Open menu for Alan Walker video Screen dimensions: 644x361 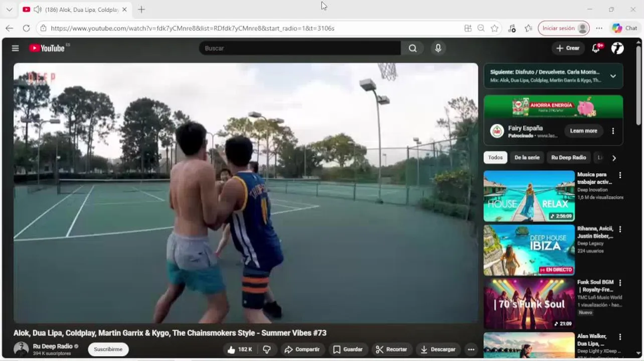[x=620, y=337]
